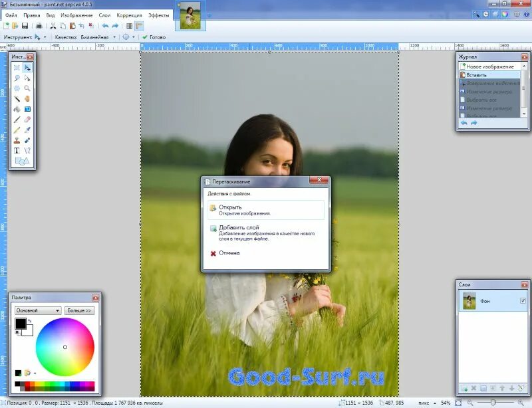Select the Move Selection tool

coord(27,78)
